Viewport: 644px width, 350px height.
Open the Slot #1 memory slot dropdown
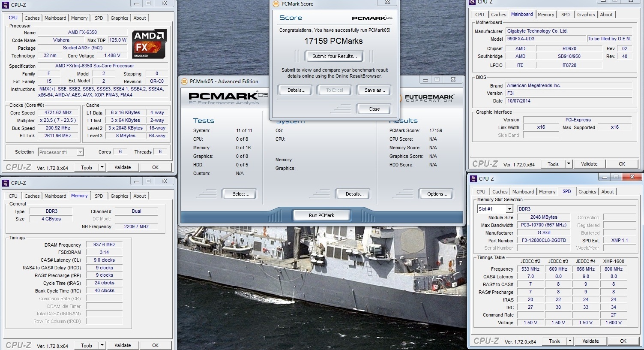tap(509, 209)
